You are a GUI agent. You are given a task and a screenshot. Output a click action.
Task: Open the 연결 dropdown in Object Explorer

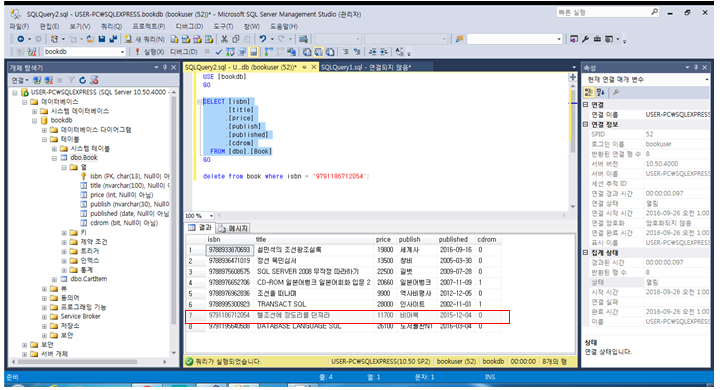(x=20, y=80)
